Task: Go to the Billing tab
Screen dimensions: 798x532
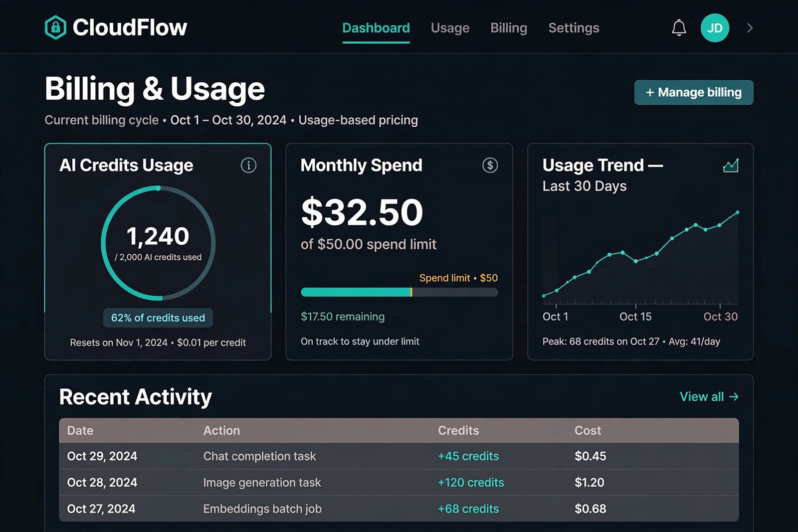Action: 509,28
